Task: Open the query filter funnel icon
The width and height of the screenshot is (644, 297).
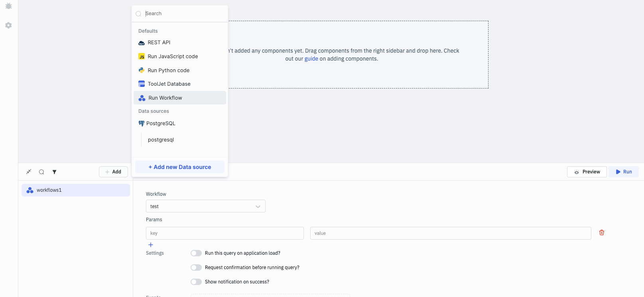Action: point(54,172)
